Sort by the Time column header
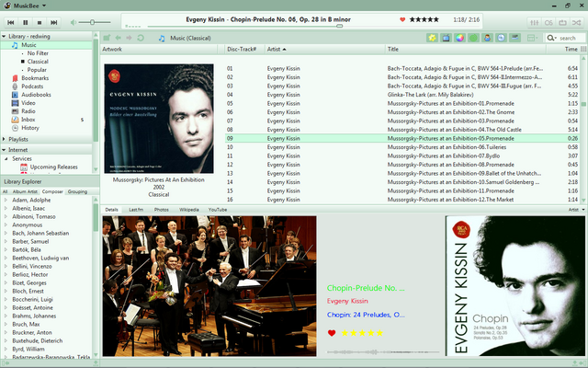Image resolution: width=588 pixels, height=368 pixels. click(x=563, y=49)
